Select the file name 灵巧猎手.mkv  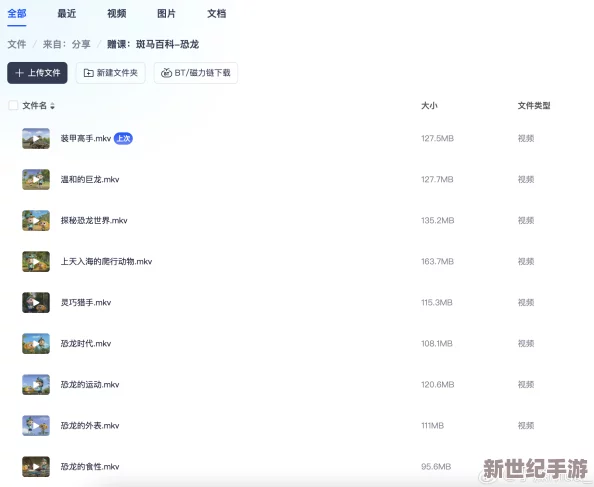click(x=86, y=303)
